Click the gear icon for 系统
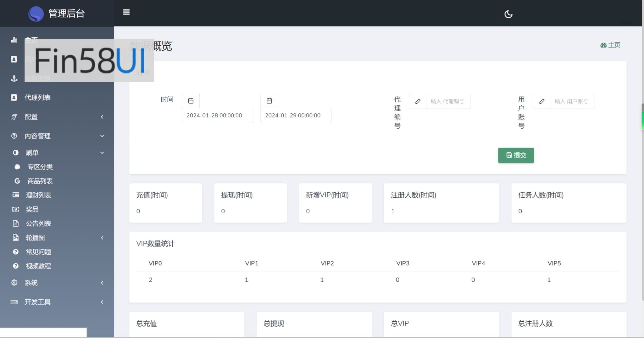This screenshot has height=338, width=644. click(14, 283)
